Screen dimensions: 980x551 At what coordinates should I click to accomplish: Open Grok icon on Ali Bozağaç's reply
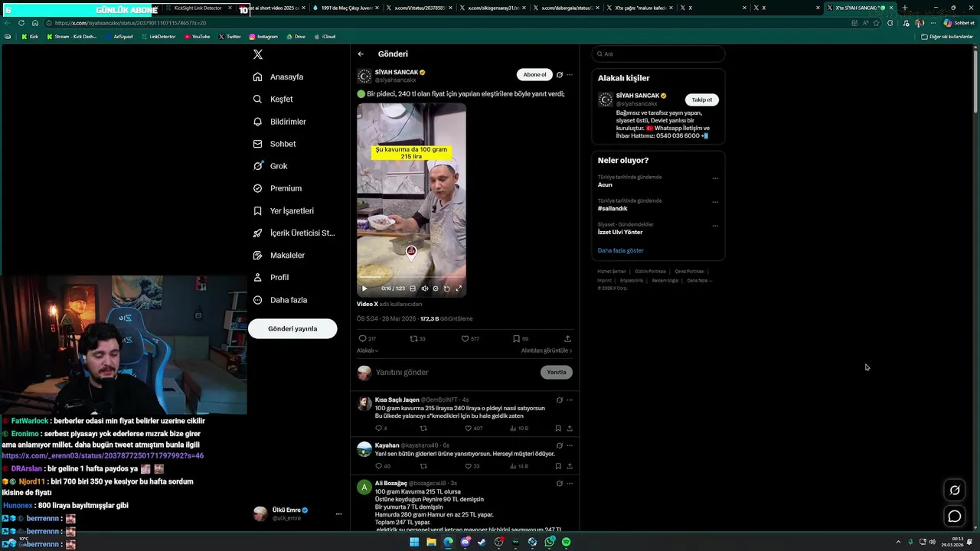(560, 484)
